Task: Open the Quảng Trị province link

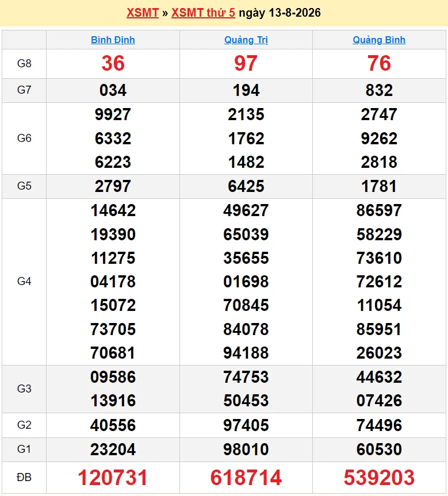Action: (x=246, y=40)
